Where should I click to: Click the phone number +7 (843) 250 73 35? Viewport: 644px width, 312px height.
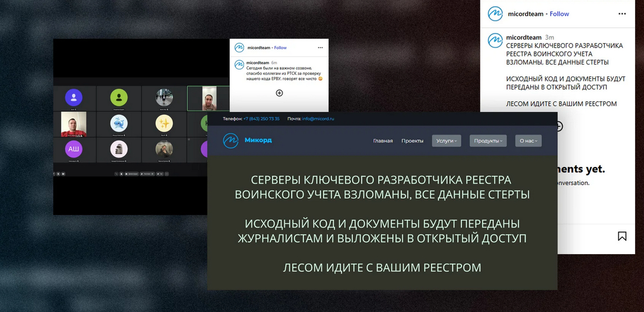(261, 119)
